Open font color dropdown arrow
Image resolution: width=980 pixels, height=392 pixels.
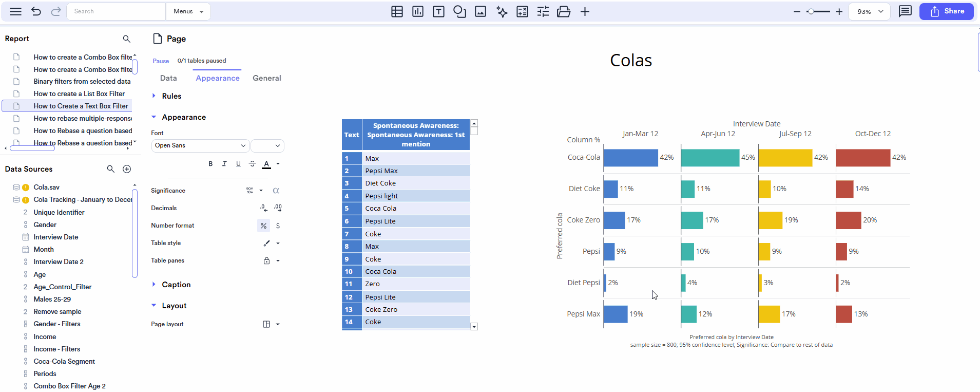[x=278, y=164]
